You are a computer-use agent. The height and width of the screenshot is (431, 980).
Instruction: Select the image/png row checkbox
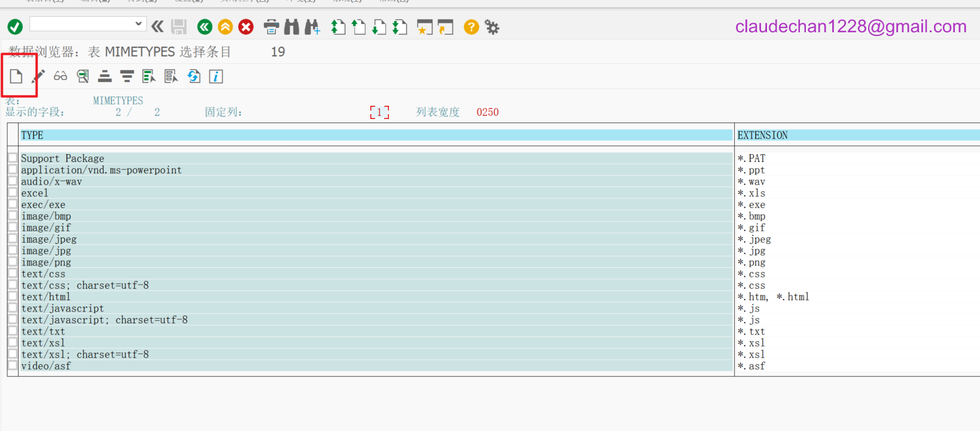13,262
